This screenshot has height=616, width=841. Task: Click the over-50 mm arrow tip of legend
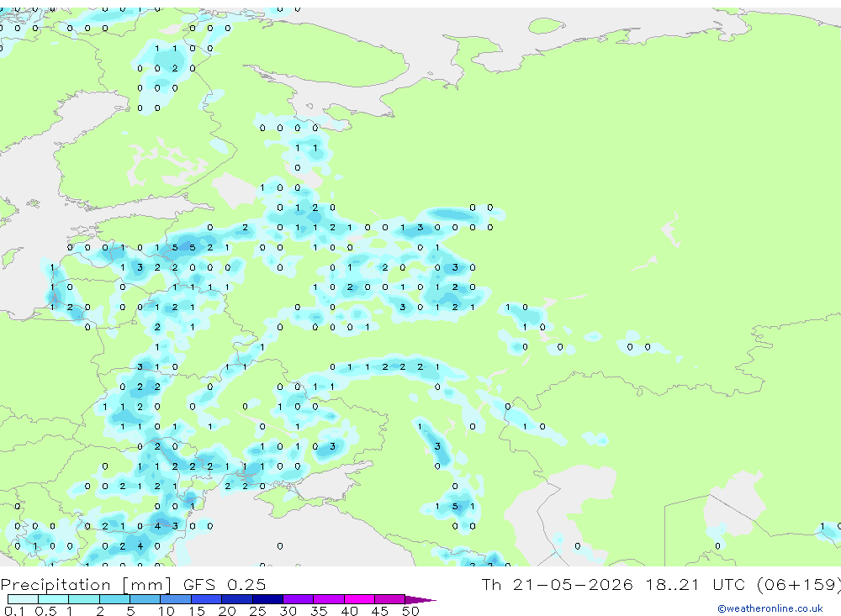click(420, 599)
